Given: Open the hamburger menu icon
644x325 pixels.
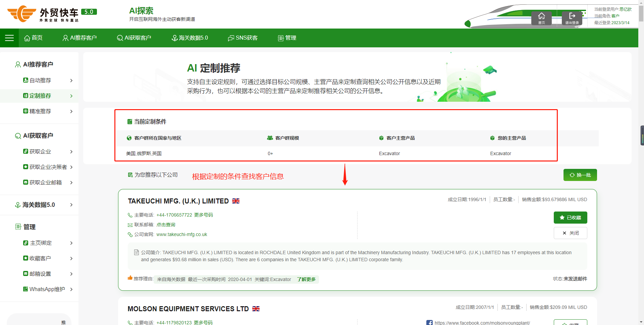Looking at the screenshot, I should (9, 38).
